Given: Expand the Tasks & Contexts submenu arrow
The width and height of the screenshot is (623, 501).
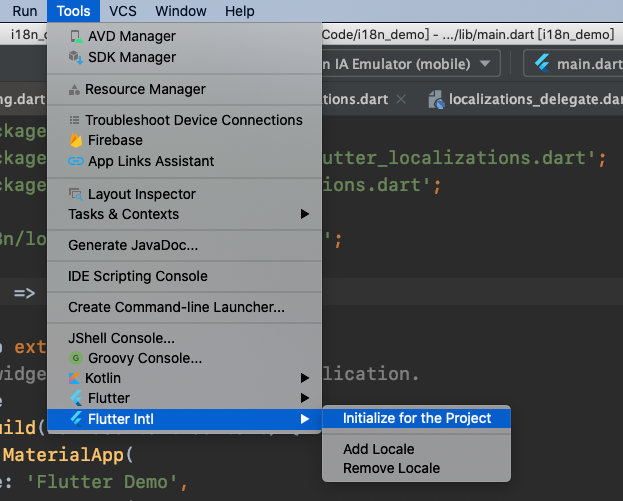Looking at the screenshot, I should 305,214.
